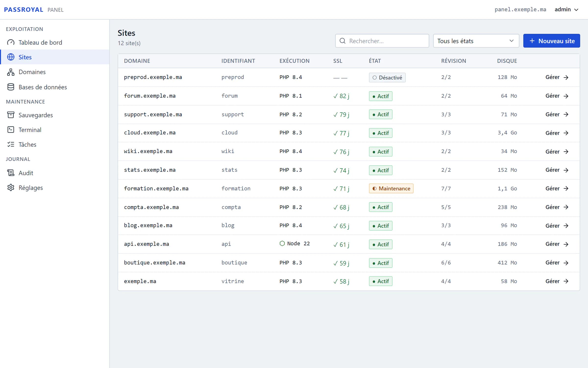Click domain compta.exemple.ma

(x=151, y=207)
